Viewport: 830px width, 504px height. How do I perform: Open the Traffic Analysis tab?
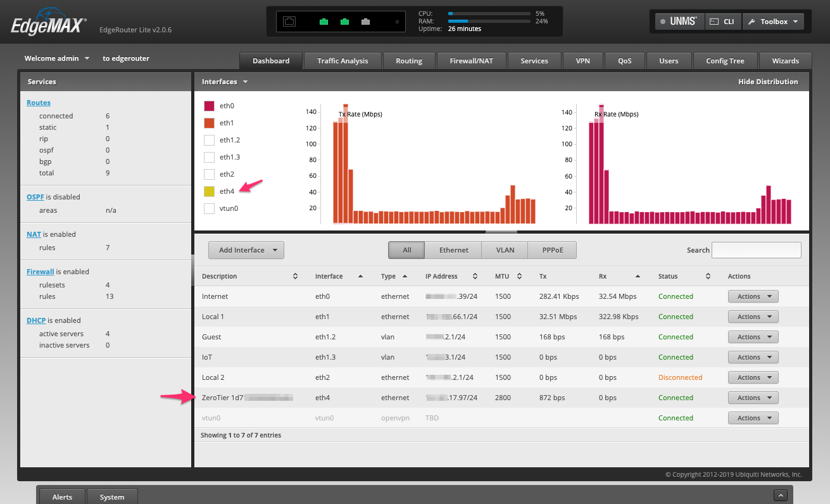click(x=343, y=61)
